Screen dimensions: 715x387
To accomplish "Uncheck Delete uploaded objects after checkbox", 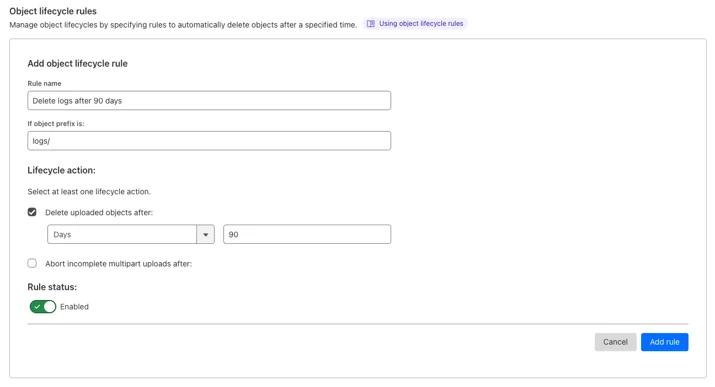I will [x=32, y=212].
